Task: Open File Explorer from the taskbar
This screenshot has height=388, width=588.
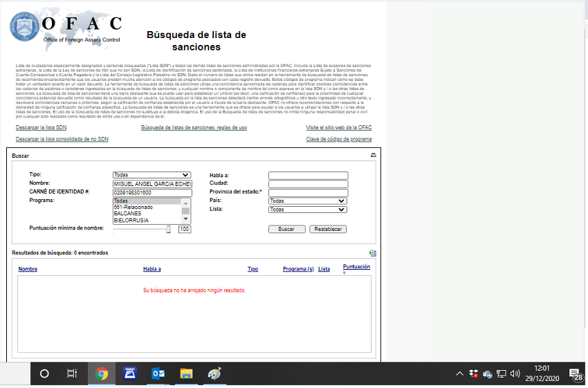Action: 186,373
